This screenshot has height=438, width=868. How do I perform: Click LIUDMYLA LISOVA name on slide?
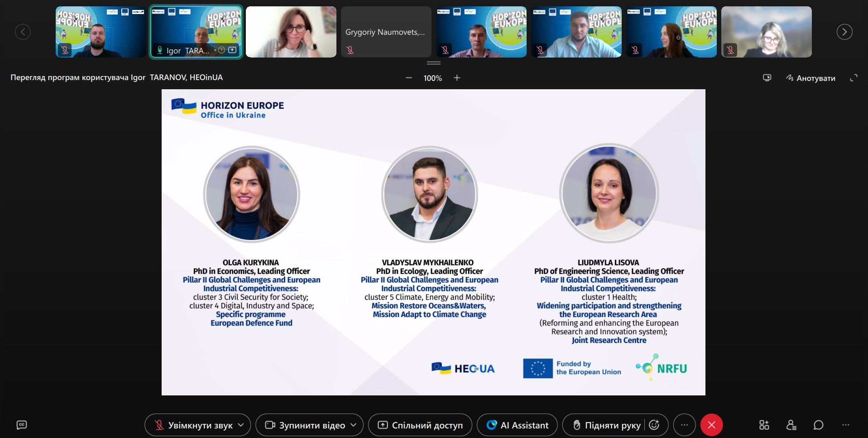(609, 263)
